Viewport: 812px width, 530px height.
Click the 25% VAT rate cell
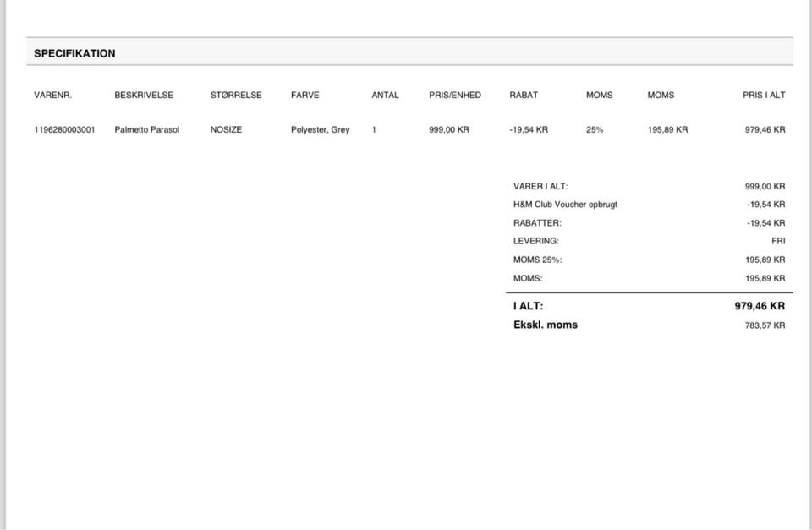tap(595, 130)
